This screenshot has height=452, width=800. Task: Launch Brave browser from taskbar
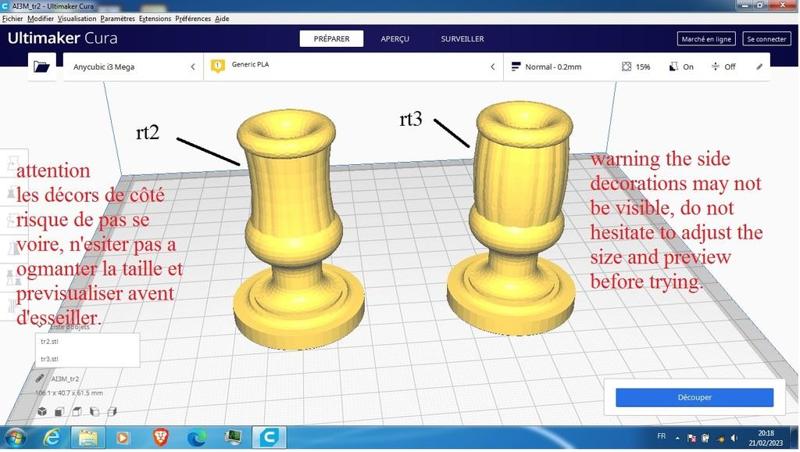(x=161, y=438)
